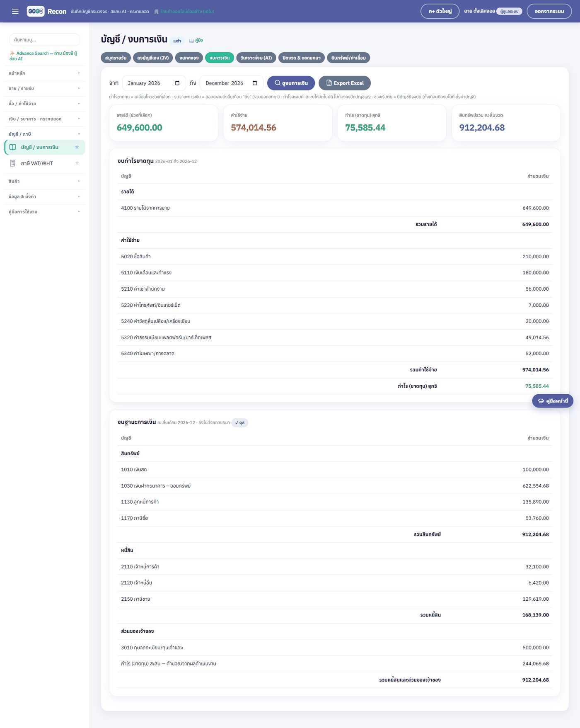The width and height of the screenshot is (580, 728).
Task: Collapse the บัญชี / ภาษี sidebar section
Action: 45,134
